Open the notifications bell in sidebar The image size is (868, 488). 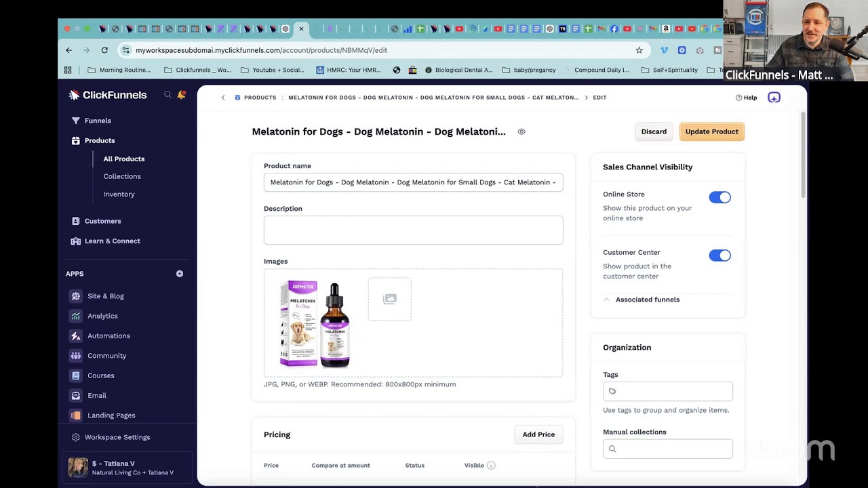click(181, 95)
